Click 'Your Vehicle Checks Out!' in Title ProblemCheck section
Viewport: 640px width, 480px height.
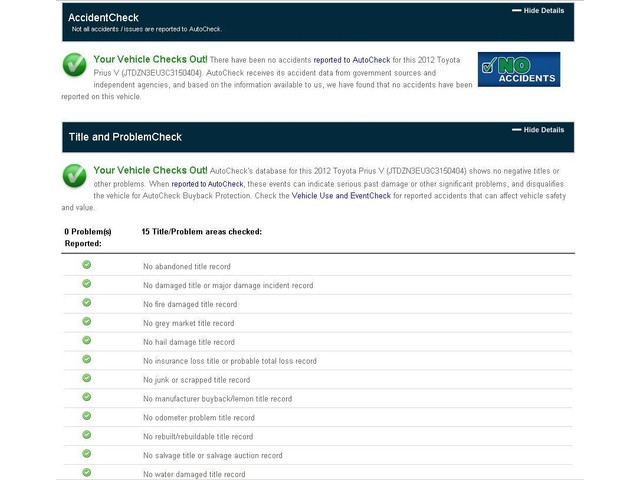pos(150,170)
